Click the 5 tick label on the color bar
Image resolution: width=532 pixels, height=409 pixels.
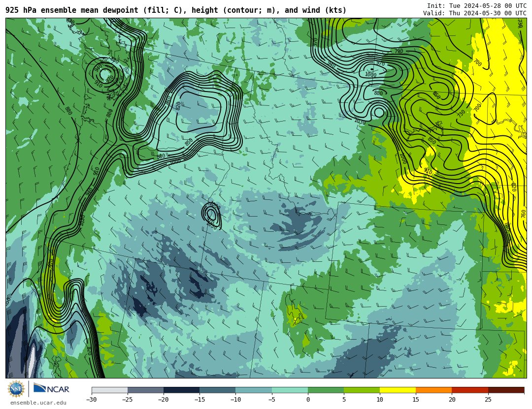click(x=344, y=400)
